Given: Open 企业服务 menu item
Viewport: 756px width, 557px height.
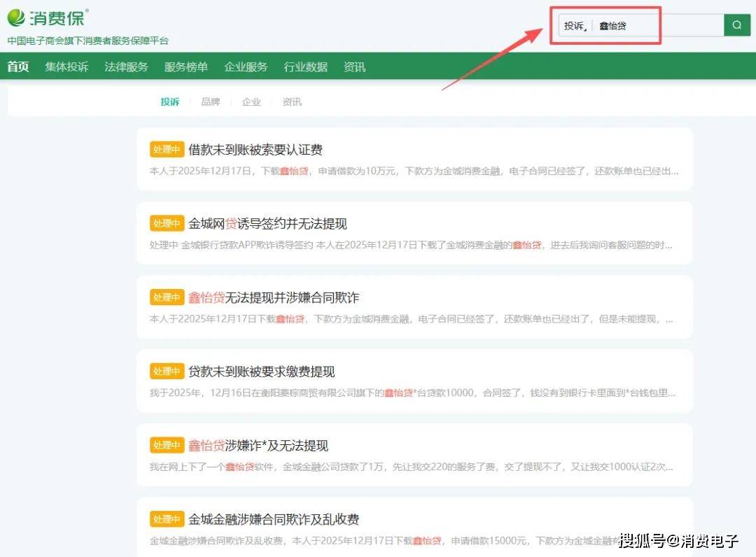Looking at the screenshot, I should [246, 67].
